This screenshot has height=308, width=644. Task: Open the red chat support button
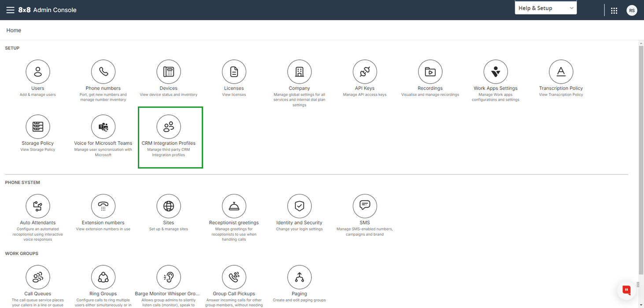(x=626, y=290)
